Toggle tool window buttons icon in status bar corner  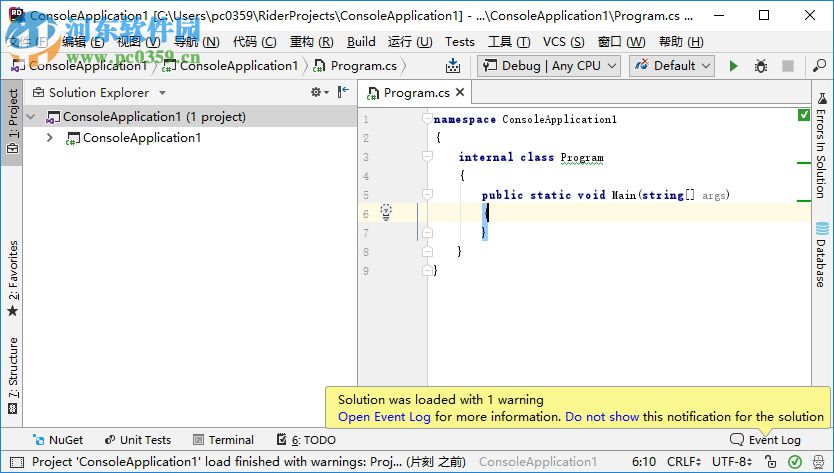coord(17,462)
